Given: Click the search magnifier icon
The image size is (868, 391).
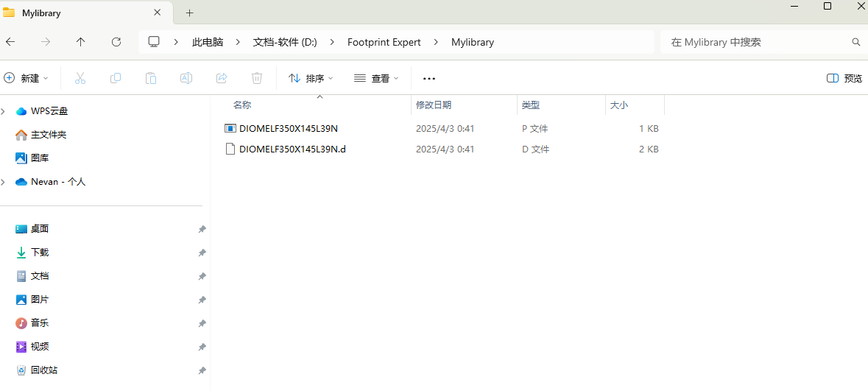Looking at the screenshot, I should click(x=855, y=42).
